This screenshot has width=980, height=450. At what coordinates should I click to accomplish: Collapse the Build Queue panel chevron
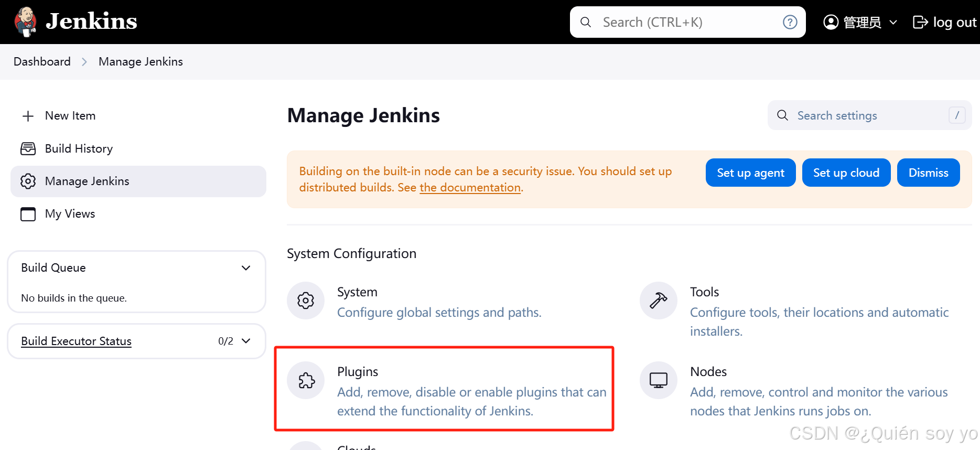pyautogui.click(x=246, y=268)
